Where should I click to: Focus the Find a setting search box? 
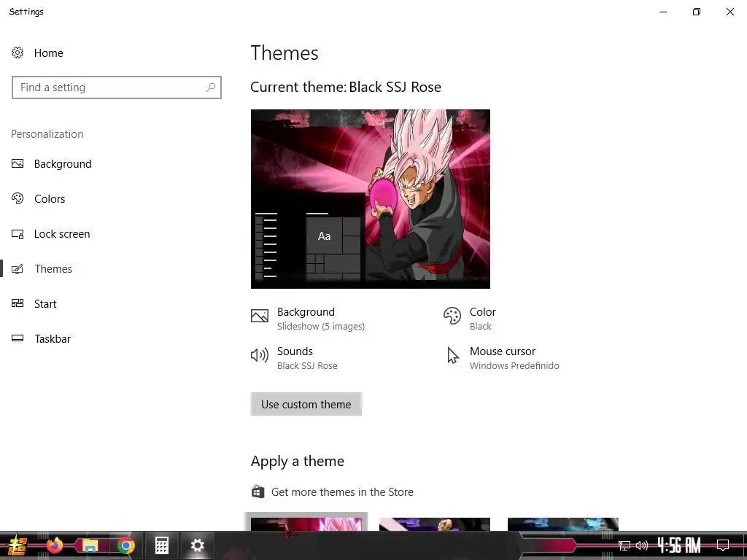[x=117, y=87]
